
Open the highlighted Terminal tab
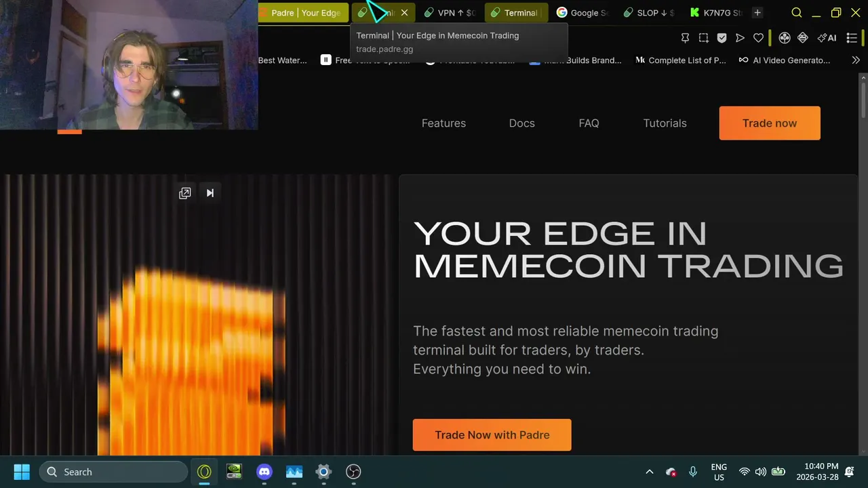[516, 12]
